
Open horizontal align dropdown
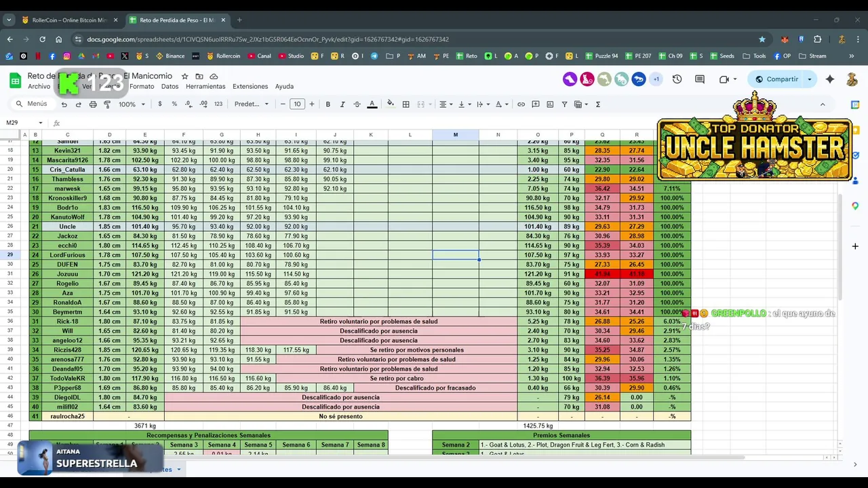(446, 104)
